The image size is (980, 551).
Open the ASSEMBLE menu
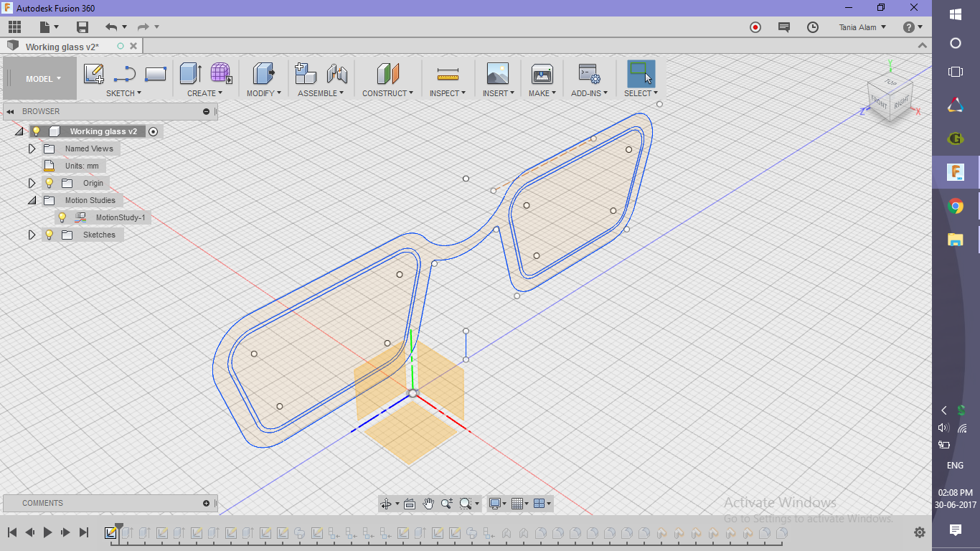coord(321,93)
